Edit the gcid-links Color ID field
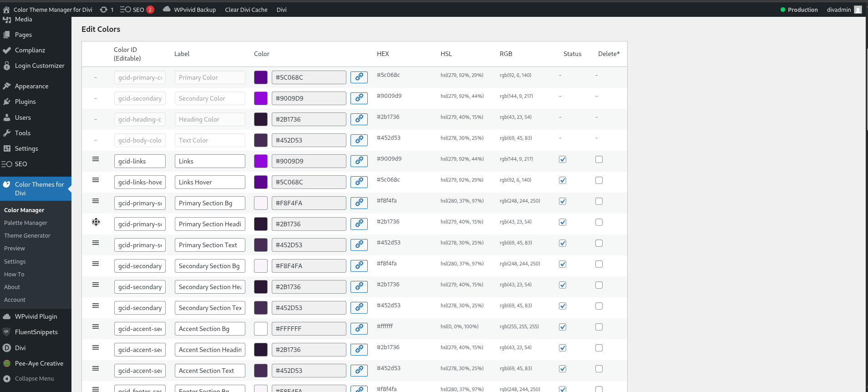The height and width of the screenshot is (392, 868). tap(140, 161)
